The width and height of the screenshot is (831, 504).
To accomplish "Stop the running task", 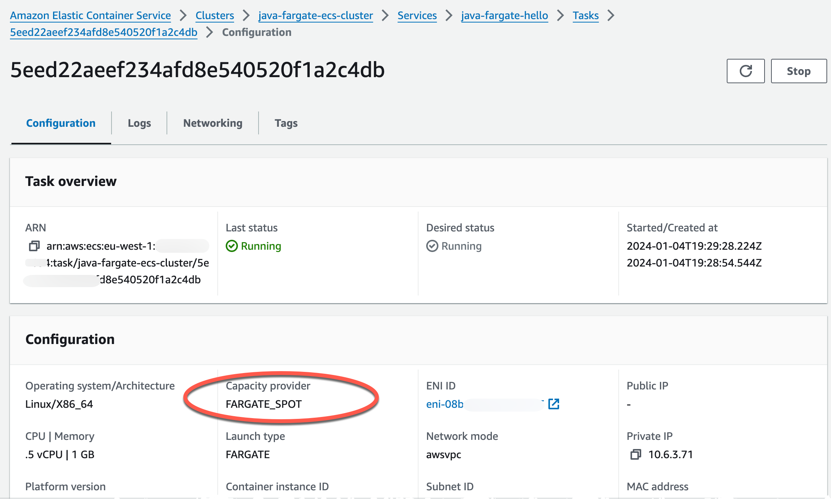I will pyautogui.click(x=799, y=71).
